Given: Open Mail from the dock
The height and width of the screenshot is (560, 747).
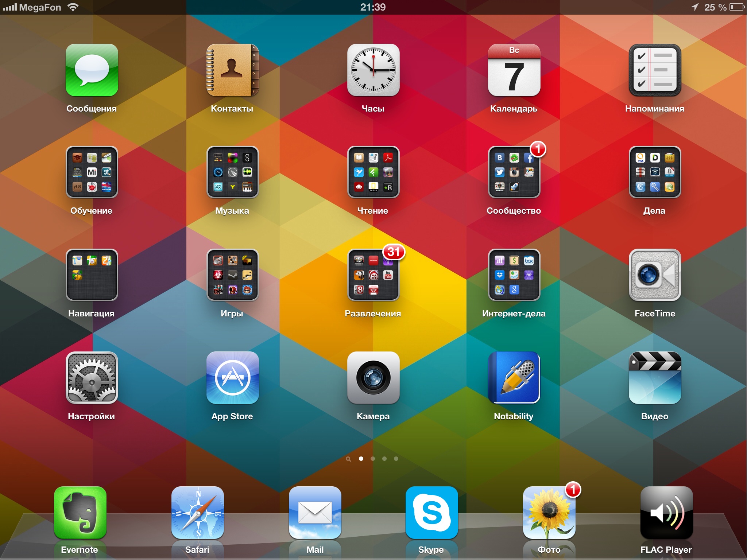Looking at the screenshot, I should (315, 513).
